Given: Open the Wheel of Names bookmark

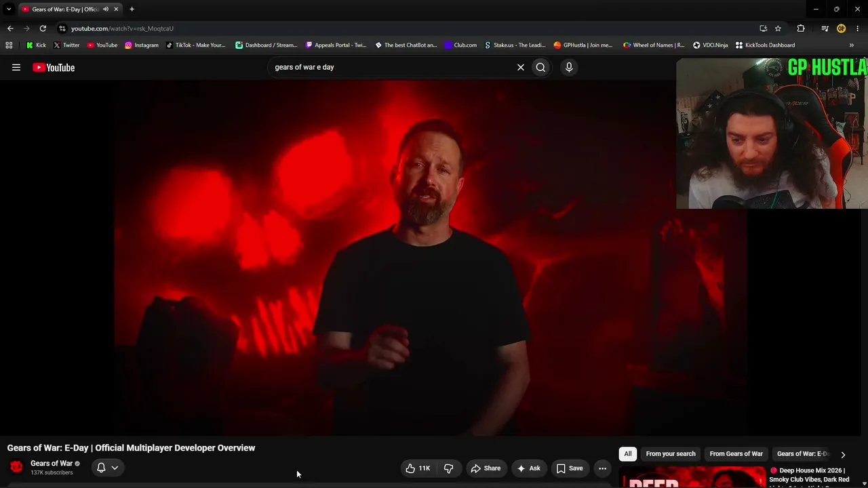Looking at the screenshot, I should (x=654, y=45).
